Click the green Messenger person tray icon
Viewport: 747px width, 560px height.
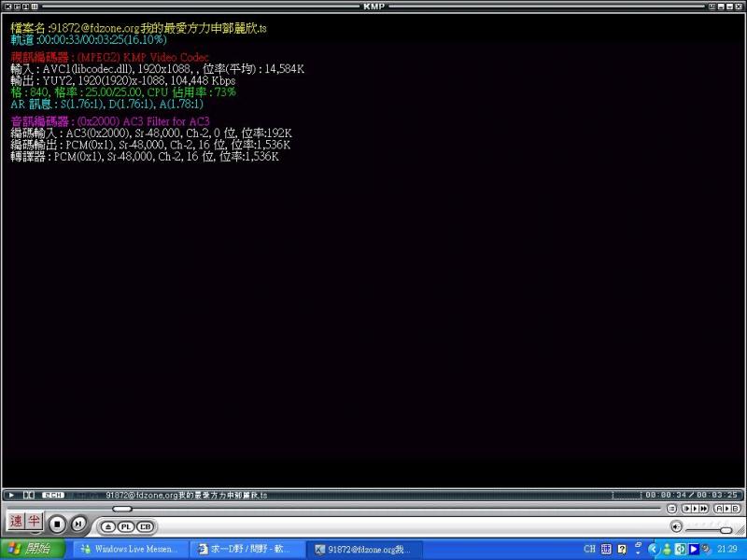pyautogui.click(x=666, y=550)
